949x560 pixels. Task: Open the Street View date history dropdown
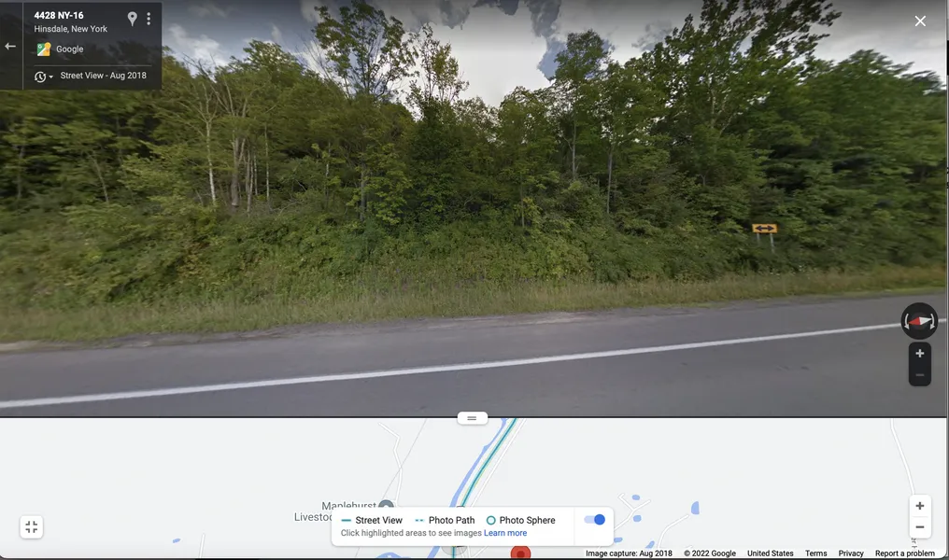[44, 77]
